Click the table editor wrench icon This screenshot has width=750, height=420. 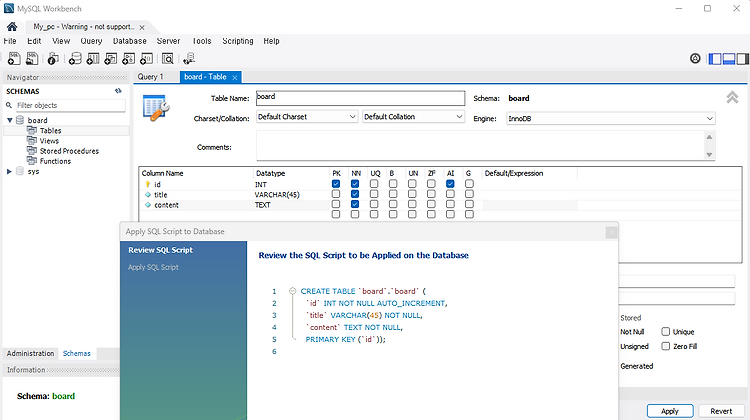click(156, 108)
